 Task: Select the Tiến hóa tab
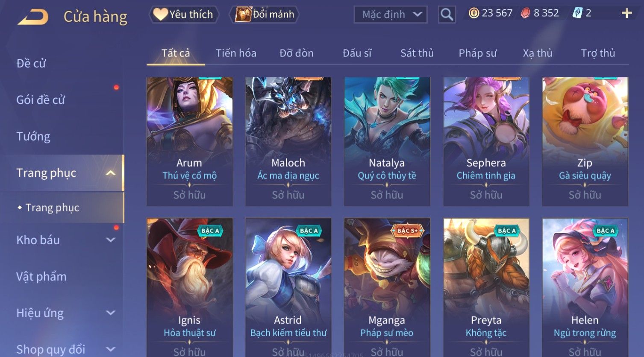pyautogui.click(x=236, y=53)
